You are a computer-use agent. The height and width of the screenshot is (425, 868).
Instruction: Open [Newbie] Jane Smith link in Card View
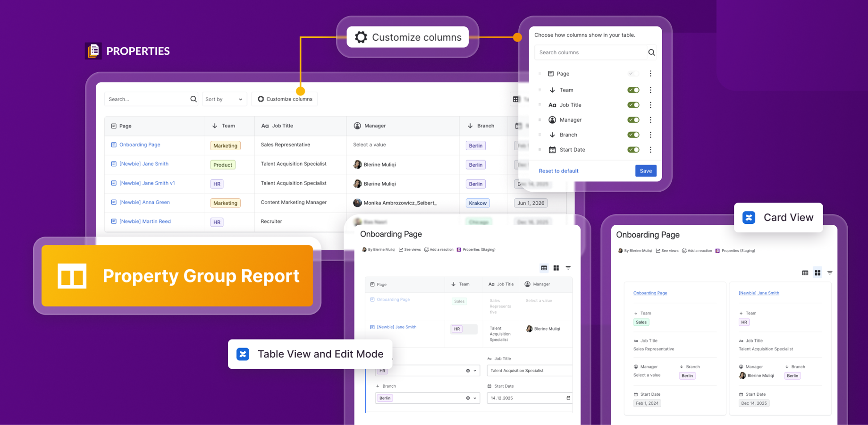pyautogui.click(x=758, y=293)
